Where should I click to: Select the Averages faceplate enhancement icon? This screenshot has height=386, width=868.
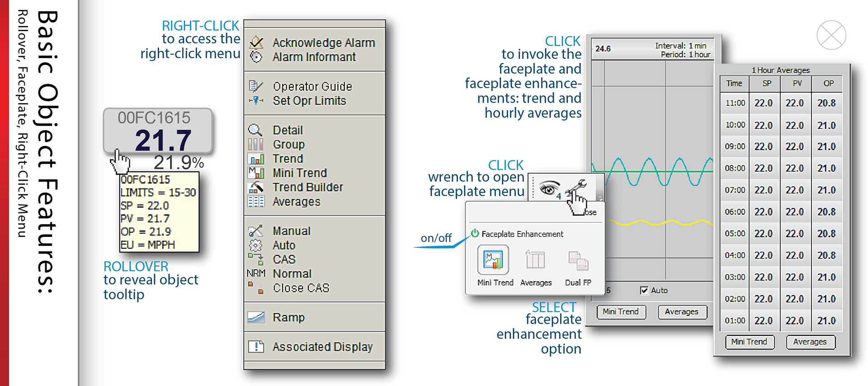click(x=535, y=261)
